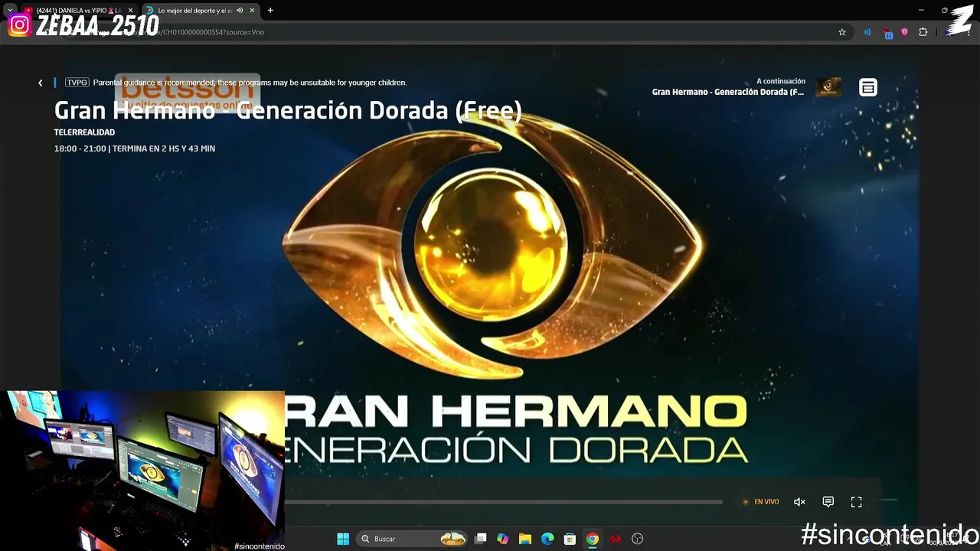Image resolution: width=980 pixels, height=551 pixels.
Task: Click the TVPG rating badge
Action: point(77,83)
